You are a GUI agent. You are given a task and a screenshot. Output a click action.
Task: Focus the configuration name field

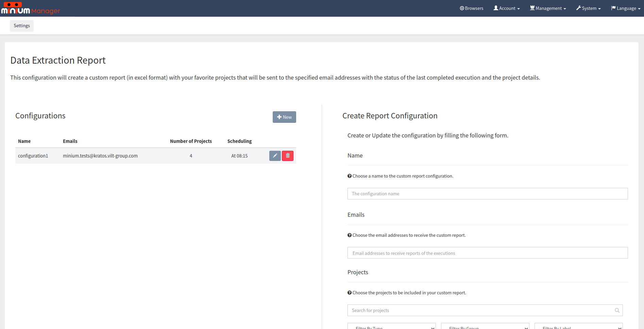488,194
